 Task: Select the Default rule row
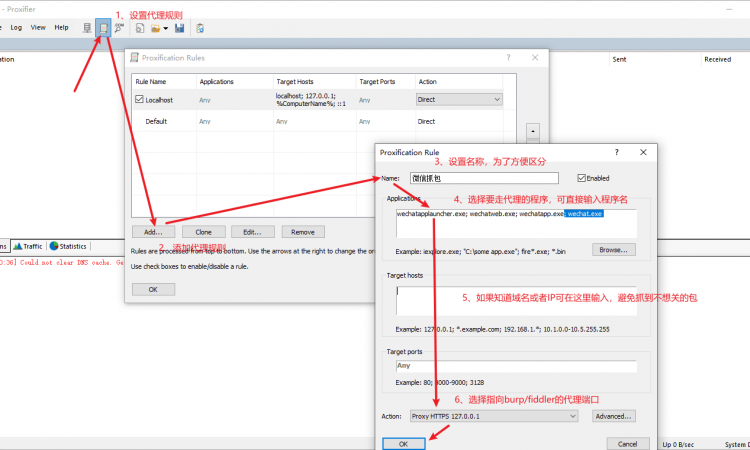(x=318, y=121)
